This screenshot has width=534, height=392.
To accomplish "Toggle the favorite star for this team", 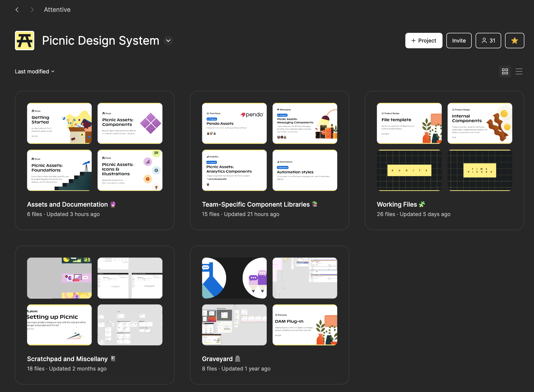I will tap(514, 41).
